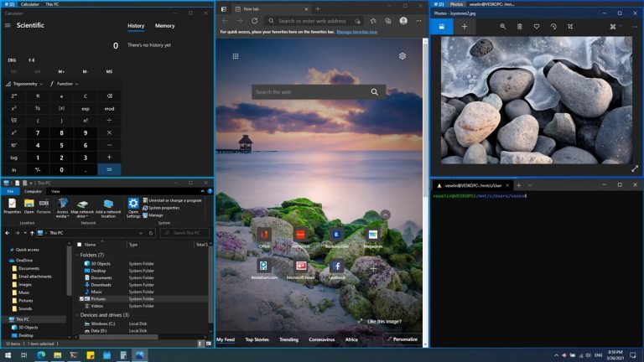Click the web search magnifier on new tab
Viewport: 644px width, 362px height.
[375, 92]
